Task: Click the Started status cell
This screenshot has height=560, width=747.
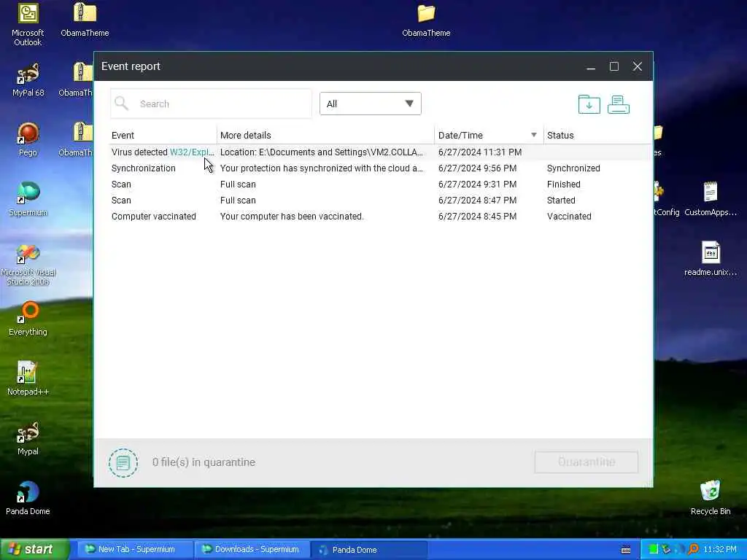Action: coord(561,200)
